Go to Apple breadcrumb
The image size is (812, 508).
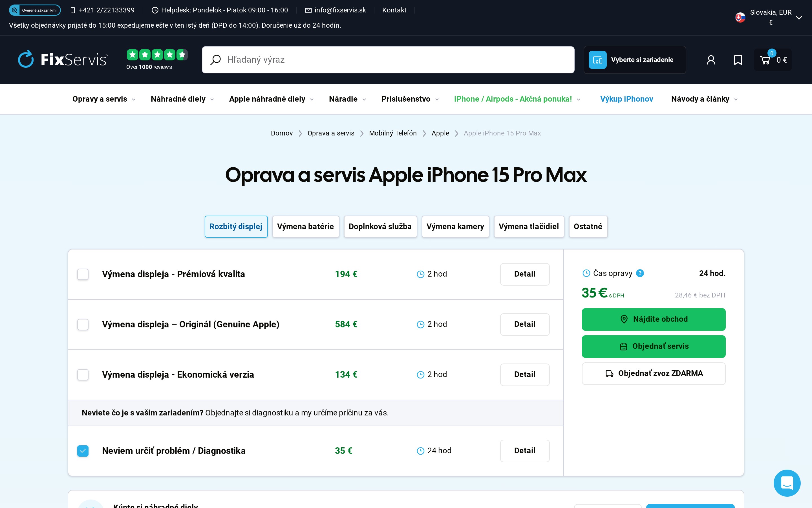tap(440, 133)
